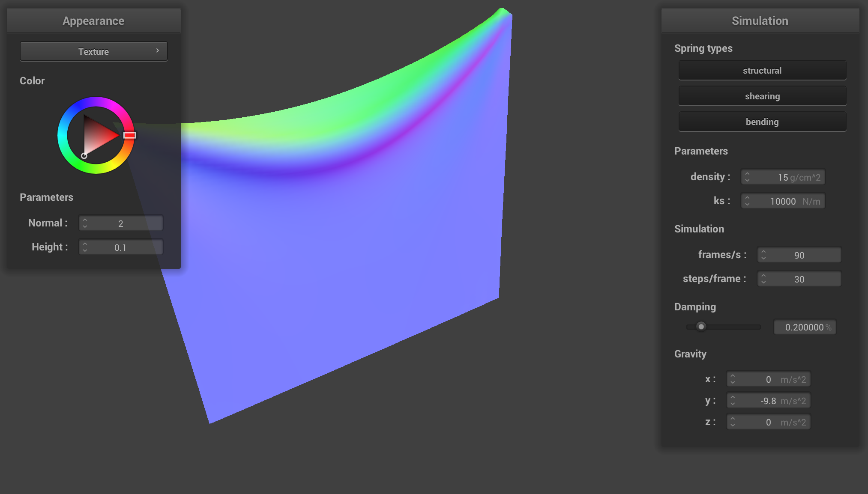868x494 pixels.
Task: Toggle the structural spring type
Action: (x=762, y=70)
